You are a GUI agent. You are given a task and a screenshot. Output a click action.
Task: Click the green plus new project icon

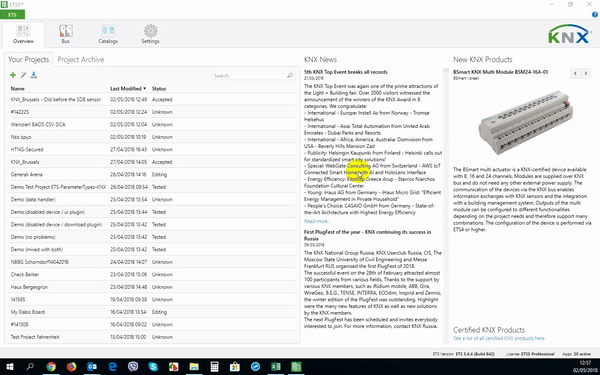click(13, 75)
